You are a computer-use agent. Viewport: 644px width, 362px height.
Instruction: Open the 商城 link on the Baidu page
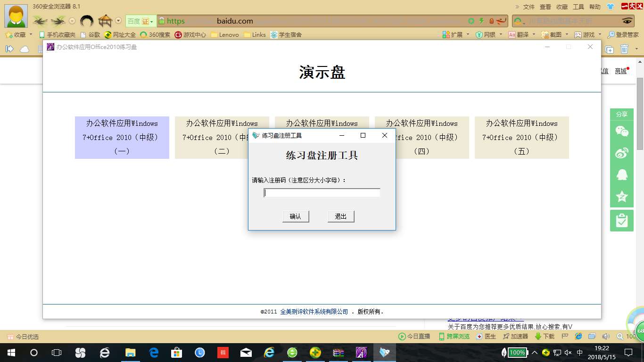(x=621, y=71)
